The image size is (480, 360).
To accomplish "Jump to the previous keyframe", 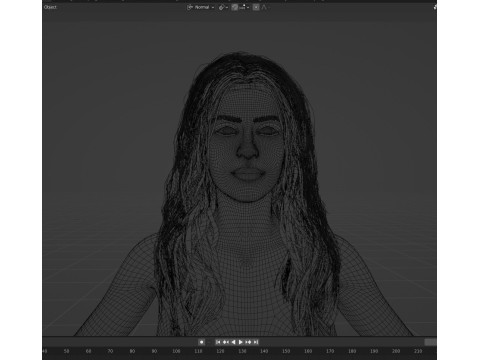I will (x=226, y=342).
